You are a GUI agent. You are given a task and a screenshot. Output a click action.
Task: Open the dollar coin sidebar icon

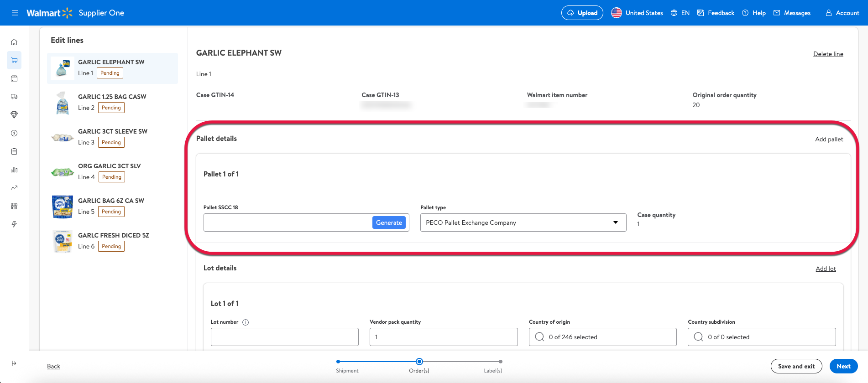tap(14, 133)
